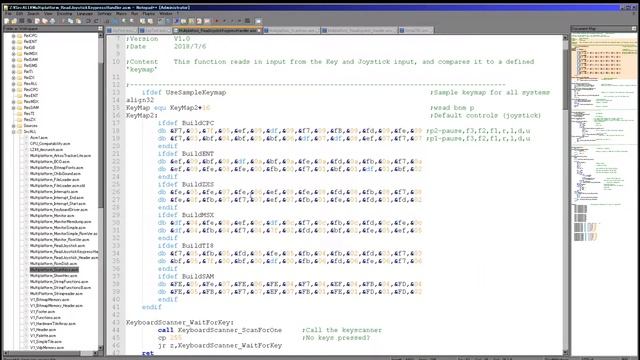This screenshot has width=640, height=360.
Task: Select V1_Footer.asm in the tree
Action: pyautogui.click(x=42, y=311)
